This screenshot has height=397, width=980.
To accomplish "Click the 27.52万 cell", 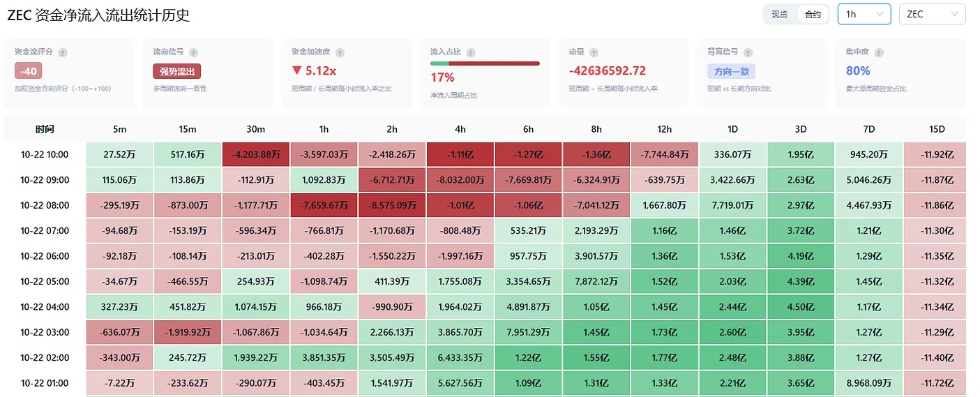I will [119, 154].
